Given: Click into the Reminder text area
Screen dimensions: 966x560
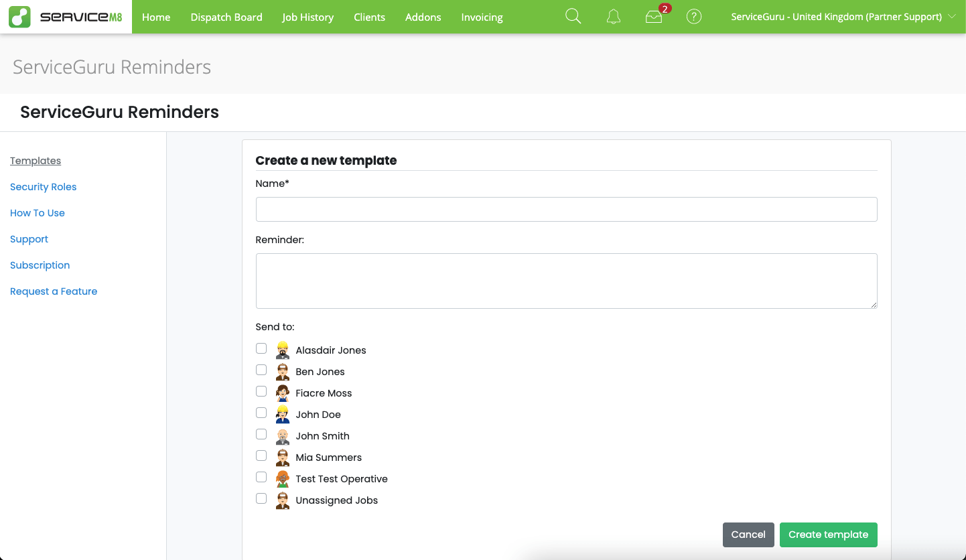Looking at the screenshot, I should [x=567, y=281].
